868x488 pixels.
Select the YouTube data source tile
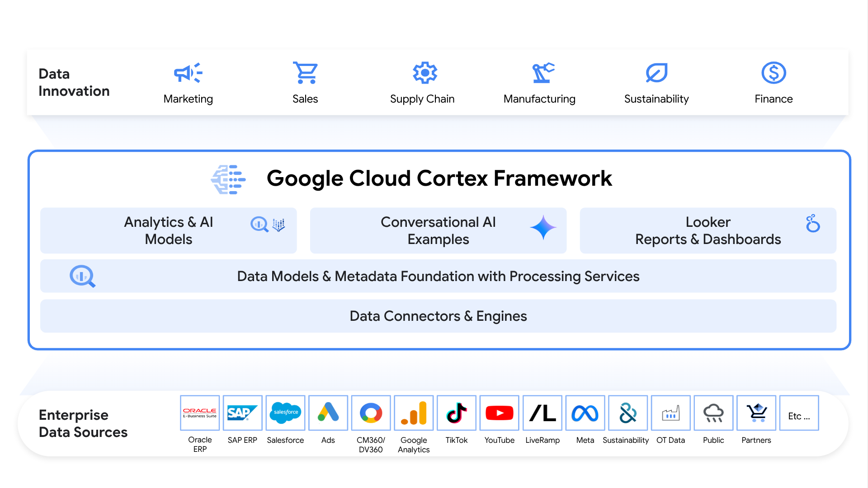pos(499,413)
